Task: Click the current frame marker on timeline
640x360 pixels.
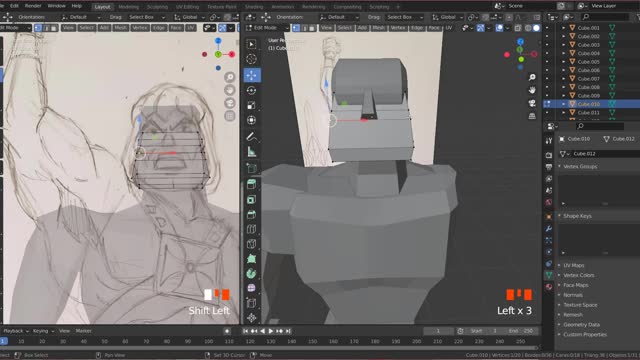Action: pyautogui.click(x=3, y=341)
